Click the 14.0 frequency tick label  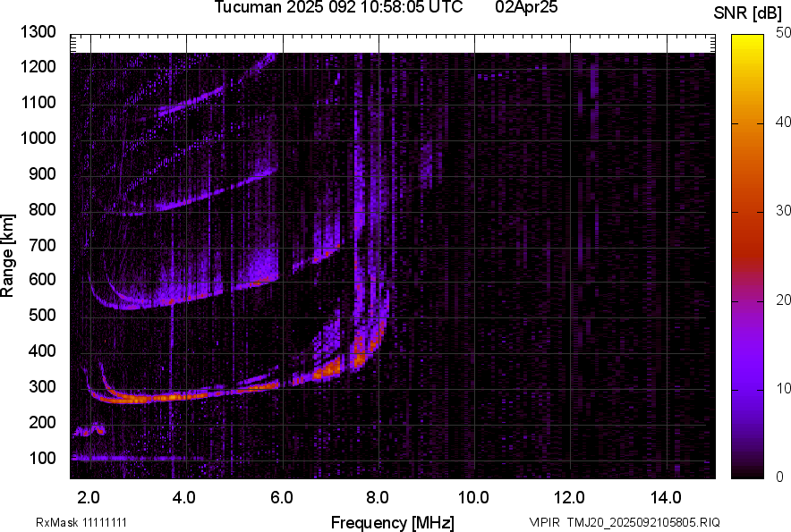click(665, 496)
